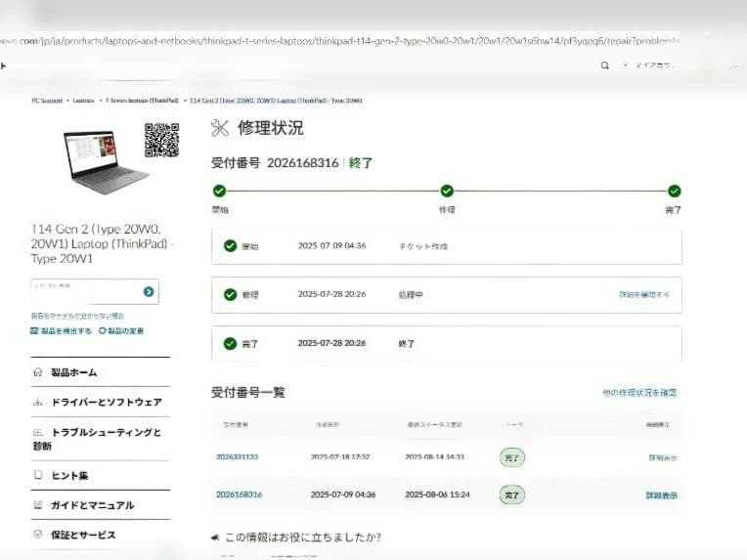Image resolution: width=747 pixels, height=560 pixels.
Task: Click download icon beside ドライバーとソフトウェア
Action: coord(38,402)
